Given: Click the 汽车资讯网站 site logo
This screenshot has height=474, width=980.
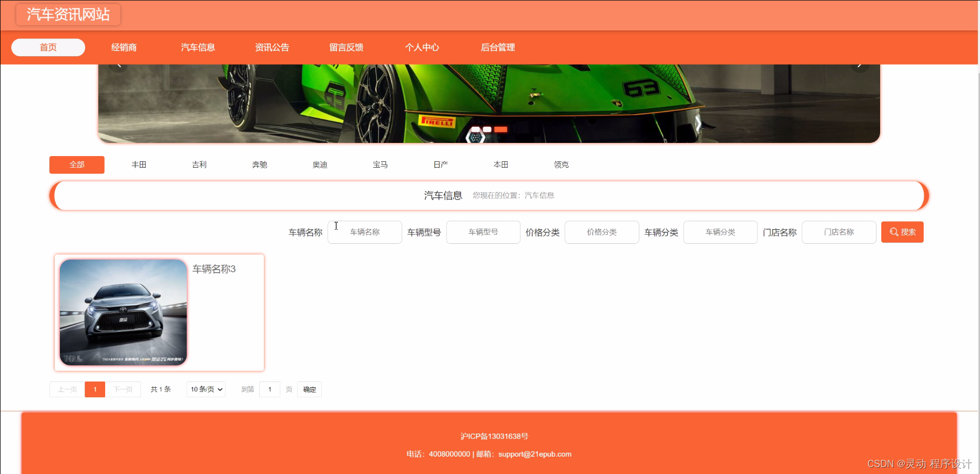Looking at the screenshot, I should point(68,14).
